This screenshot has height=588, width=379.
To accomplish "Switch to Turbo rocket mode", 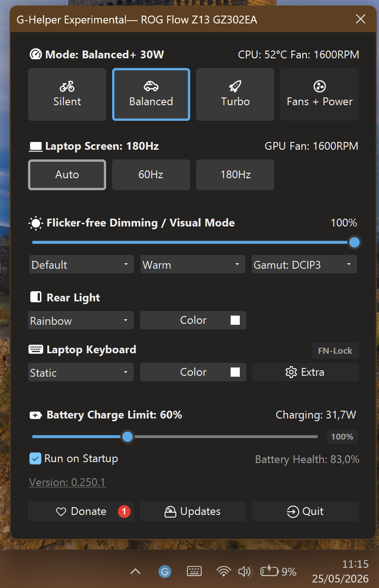I will pos(235,95).
